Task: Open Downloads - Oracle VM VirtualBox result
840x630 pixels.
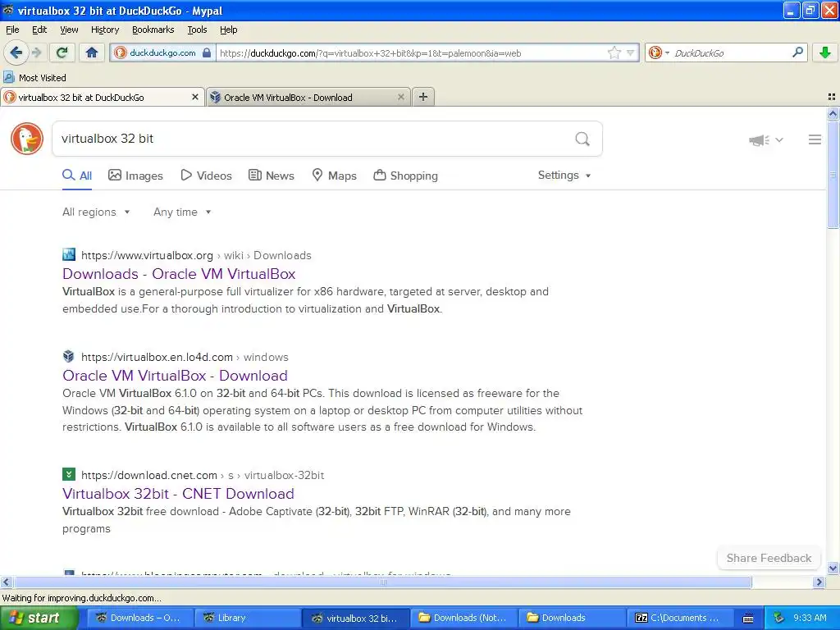Action: click(x=179, y=274)
